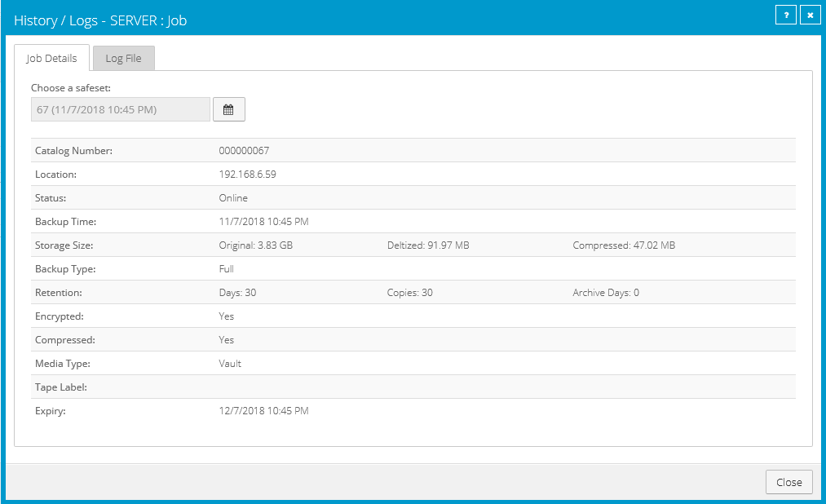This screenshot has width=826, height=504.
Task: Select the Backup Time value
Action: click(x=263, y=222)
